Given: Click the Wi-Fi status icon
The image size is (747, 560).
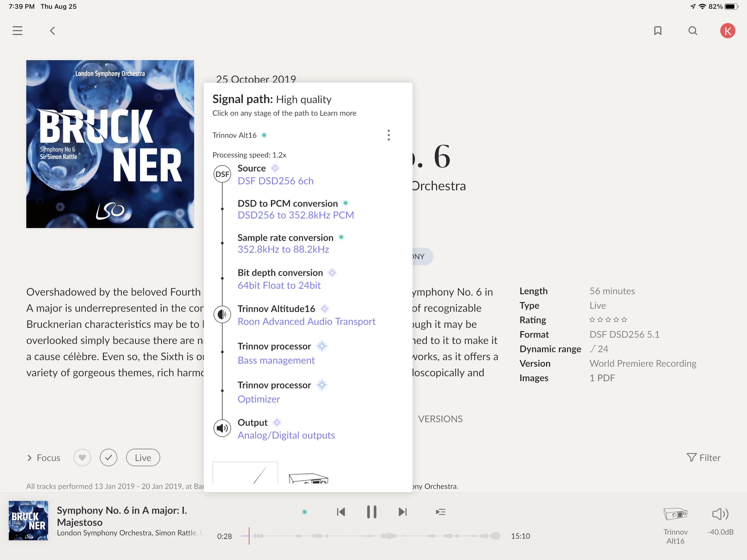Looking at the screenshot, I should pyautogui.click(x=703, y=7).
